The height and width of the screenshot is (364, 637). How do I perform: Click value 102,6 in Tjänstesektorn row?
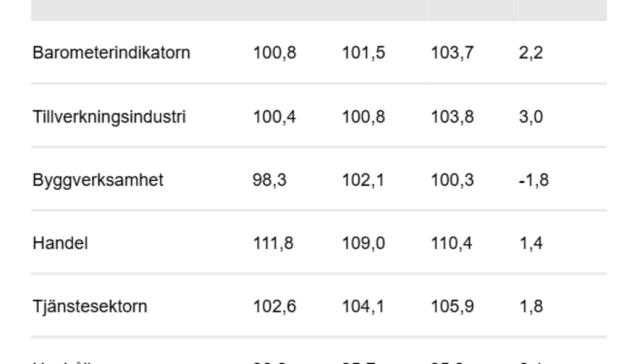274,306
